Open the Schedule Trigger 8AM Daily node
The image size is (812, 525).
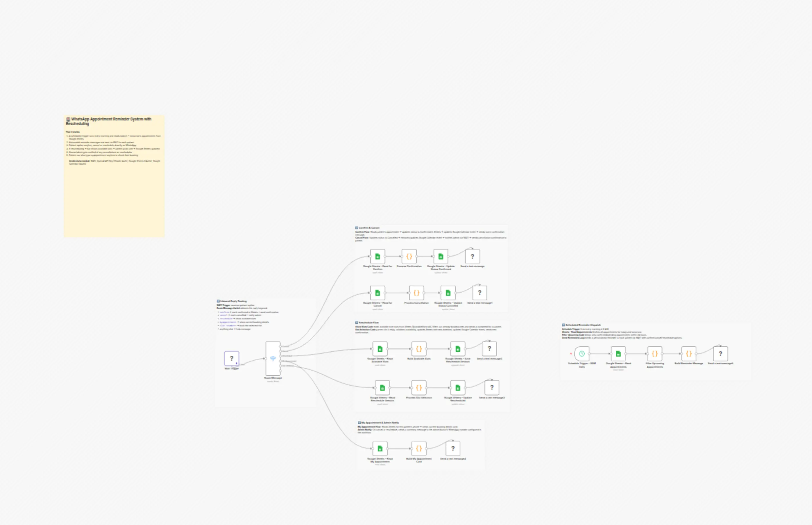[582, 353]
